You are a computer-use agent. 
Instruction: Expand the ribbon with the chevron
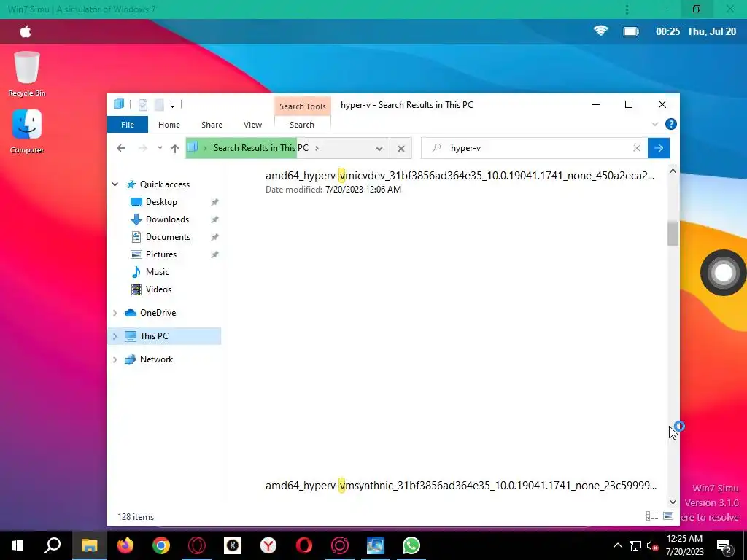[655, 124]
